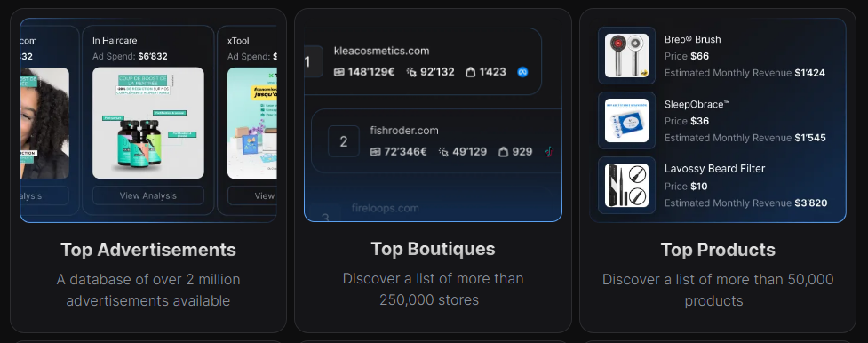Viewport: 868px width, 343px height.
Task: Open the Top Products heading
Action: click(718, 250)
